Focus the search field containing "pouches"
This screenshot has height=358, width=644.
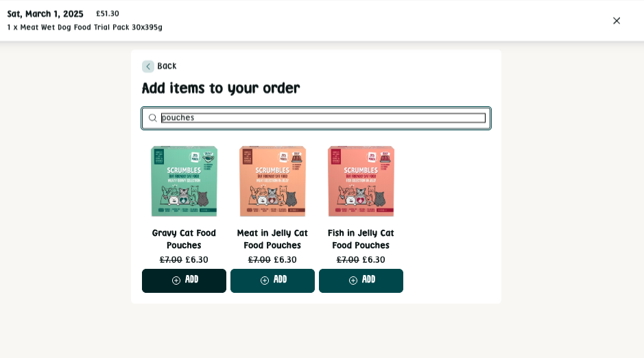click(x=322, y=118)
